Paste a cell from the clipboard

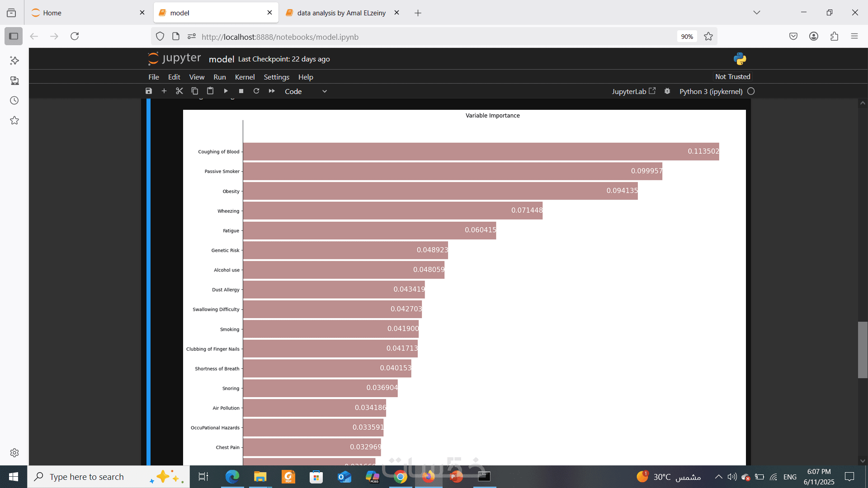point(210,91)
